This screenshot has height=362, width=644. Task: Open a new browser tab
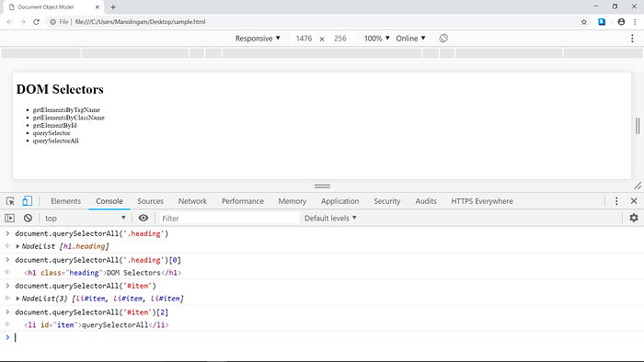point(113,7)
